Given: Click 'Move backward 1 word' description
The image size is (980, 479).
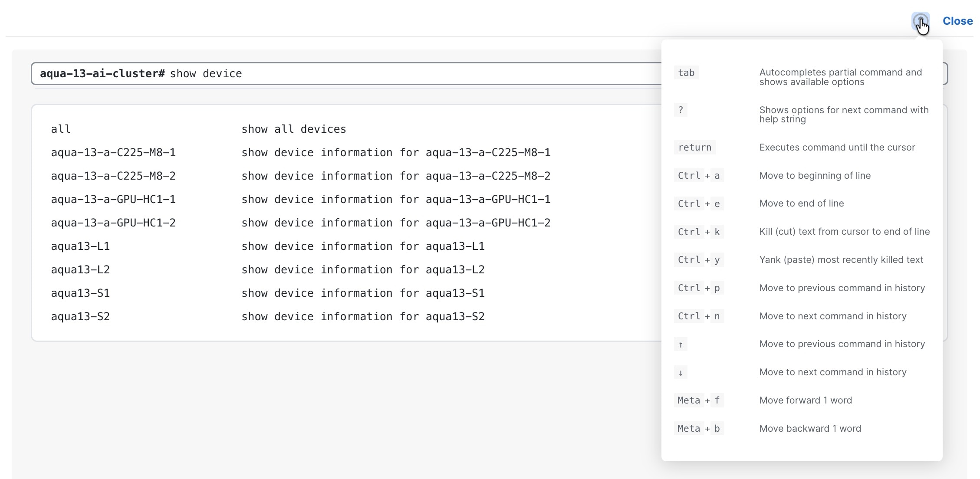Looking at the screenshot, I should coord(810,429).
